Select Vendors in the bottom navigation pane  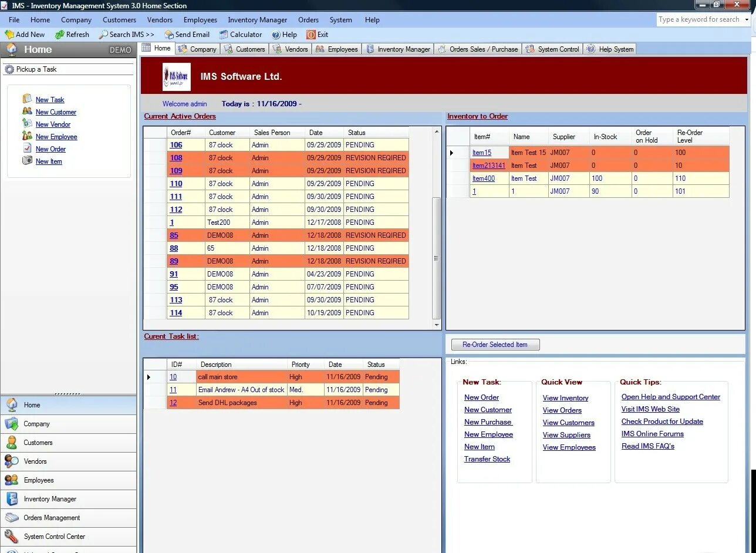tap(68, 461)
